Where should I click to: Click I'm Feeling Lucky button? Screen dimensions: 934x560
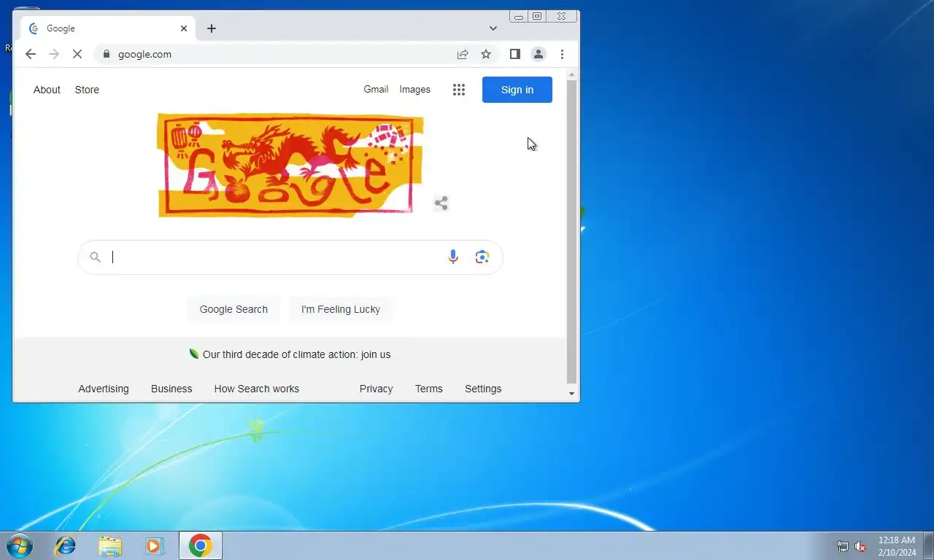pos(341,309)
